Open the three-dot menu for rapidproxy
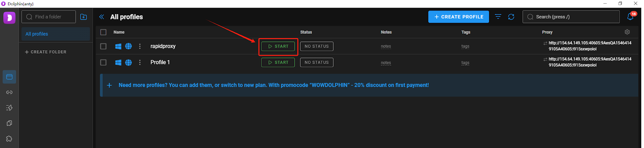 pos(140,46)
